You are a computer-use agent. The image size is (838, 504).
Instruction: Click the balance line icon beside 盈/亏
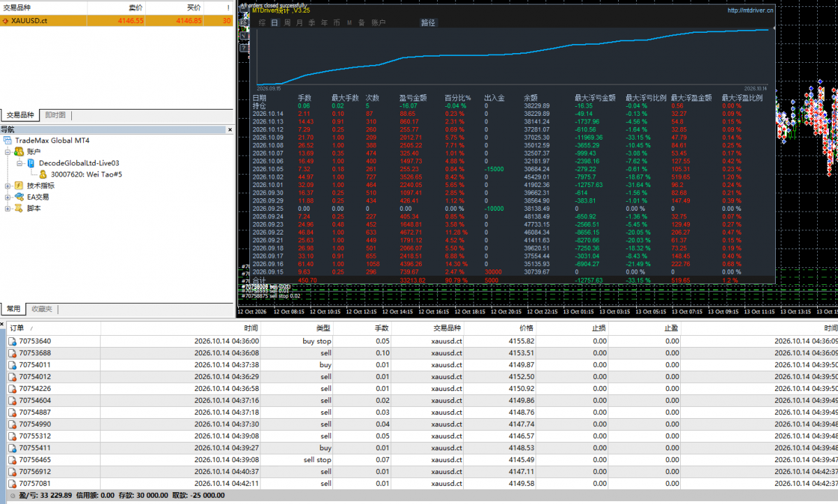(13, 496)
